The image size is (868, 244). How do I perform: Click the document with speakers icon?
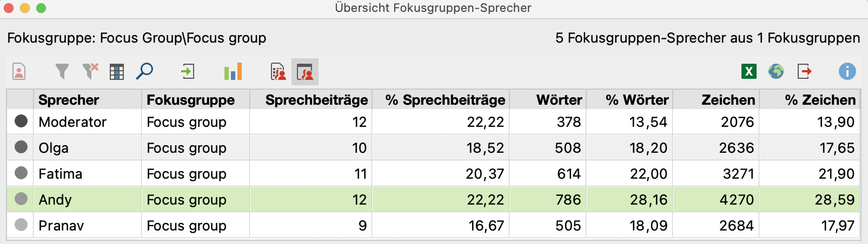tap(278, 71)
